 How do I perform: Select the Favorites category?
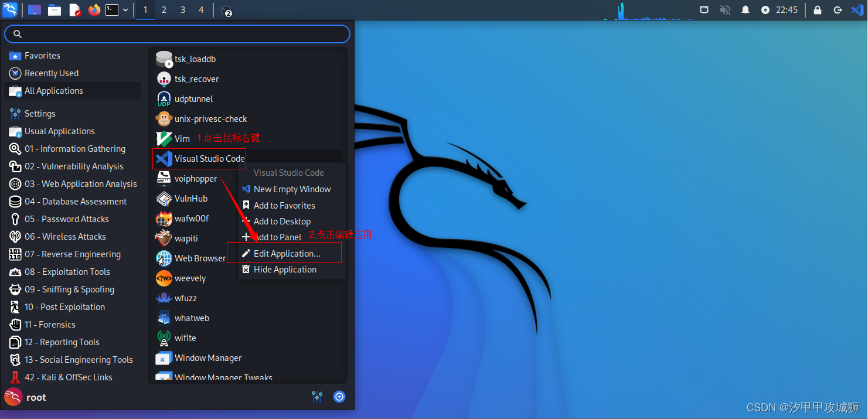[73, 56]
